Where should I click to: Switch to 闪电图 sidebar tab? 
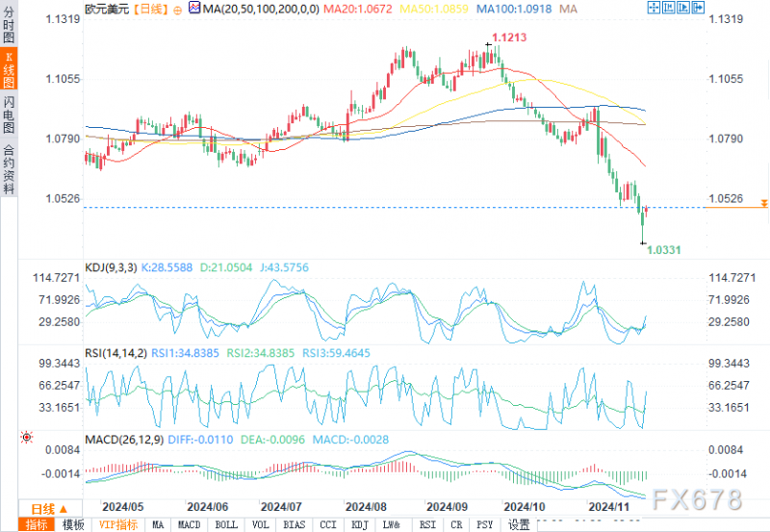9,114
